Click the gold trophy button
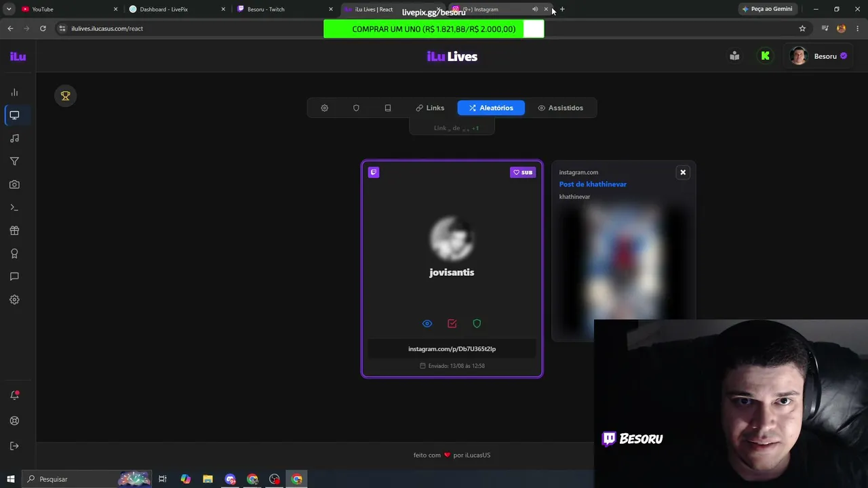Viewport: 868px width, 488px height. [x=66, y=96]
